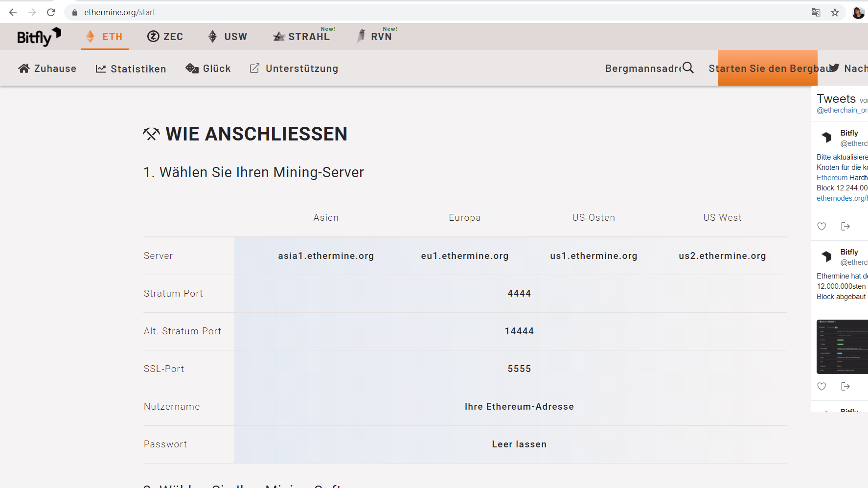Click the US West column header
Screen dimensions: 868x488
pyautogui.click(x=722, y=218)
